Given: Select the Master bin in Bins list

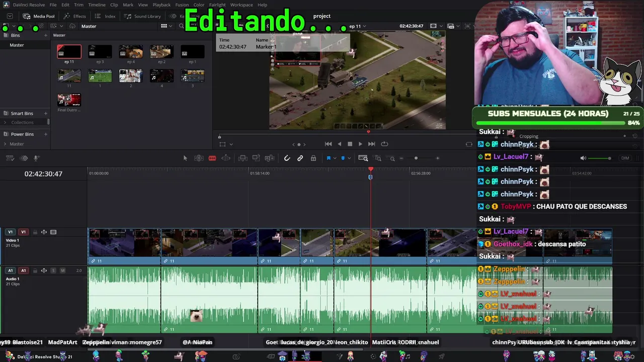Looking at the screenshot, I should click(x=17, y=45).
